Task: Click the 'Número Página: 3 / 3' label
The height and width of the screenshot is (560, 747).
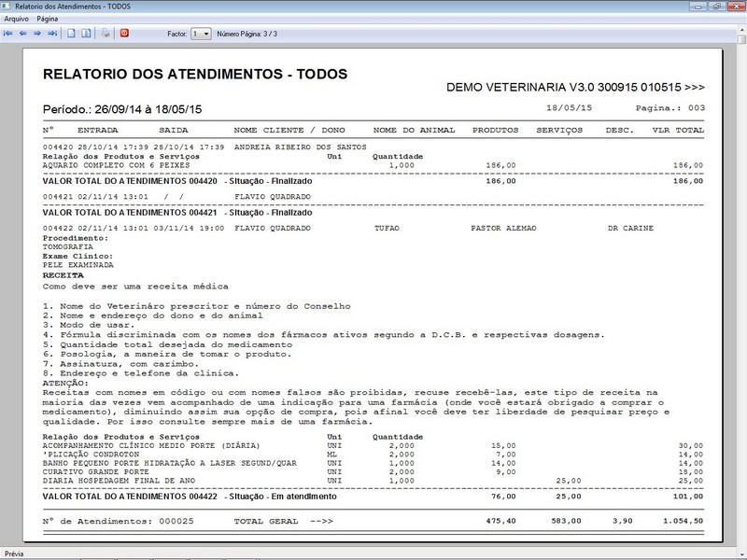Action: click(x=247, y=34)
